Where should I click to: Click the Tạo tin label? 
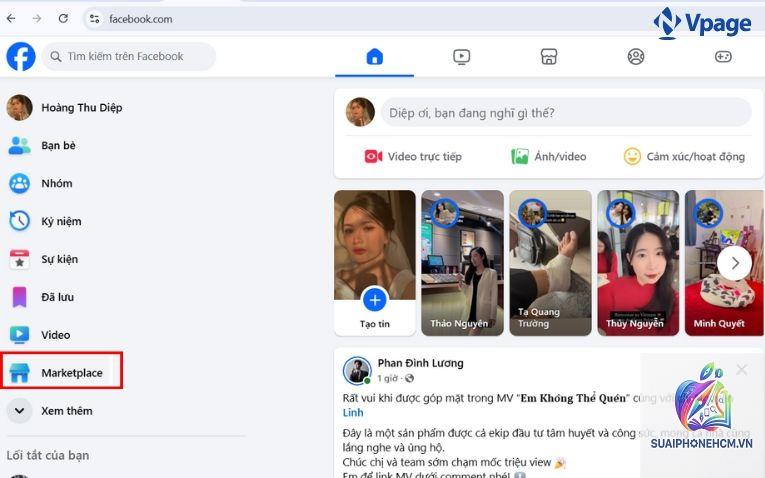375,324
